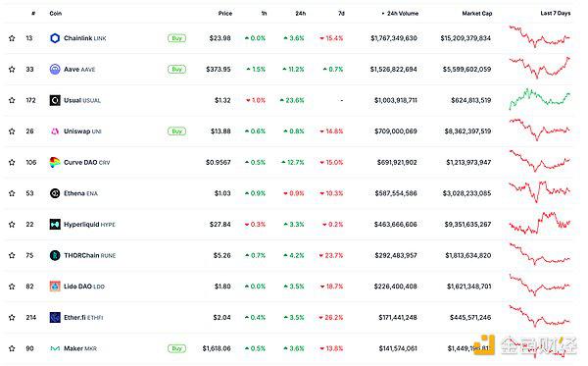The height and width of the screenshot is (366, 588).
Task: Sort by the Market Cap column header
Action: click(x=477, y=13)
